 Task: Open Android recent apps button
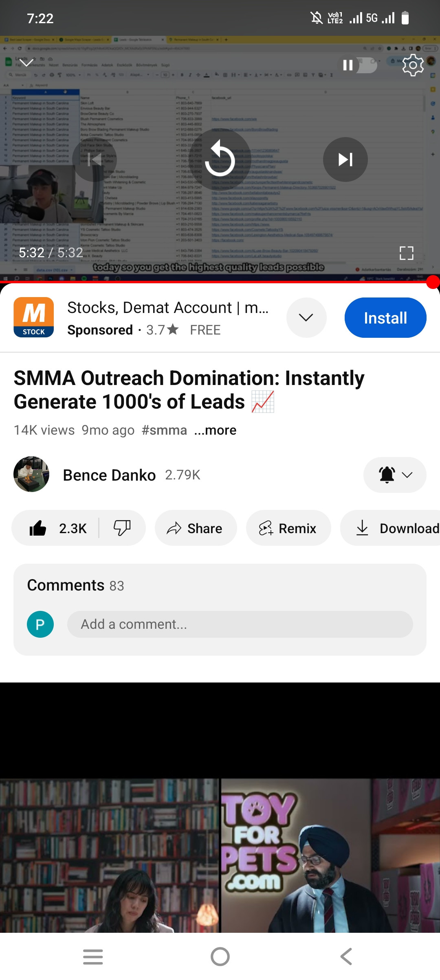point(93,956)
